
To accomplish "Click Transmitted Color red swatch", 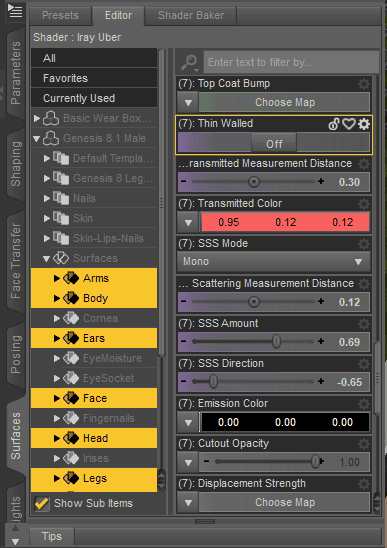I will point(285,223).
